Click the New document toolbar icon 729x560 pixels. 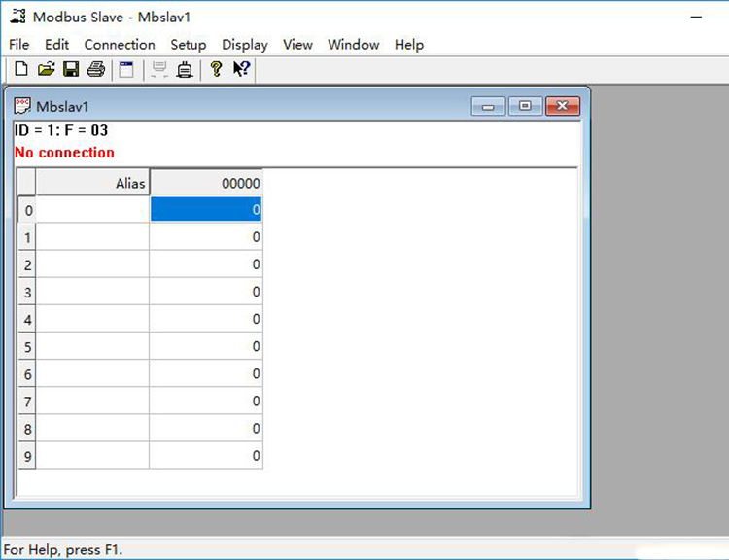point(21,70)
